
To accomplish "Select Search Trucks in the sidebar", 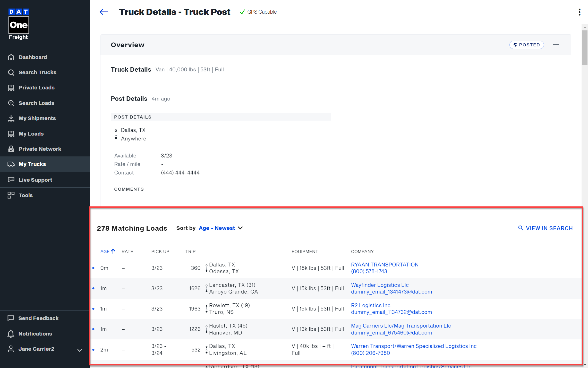I will tap(37, 72).
